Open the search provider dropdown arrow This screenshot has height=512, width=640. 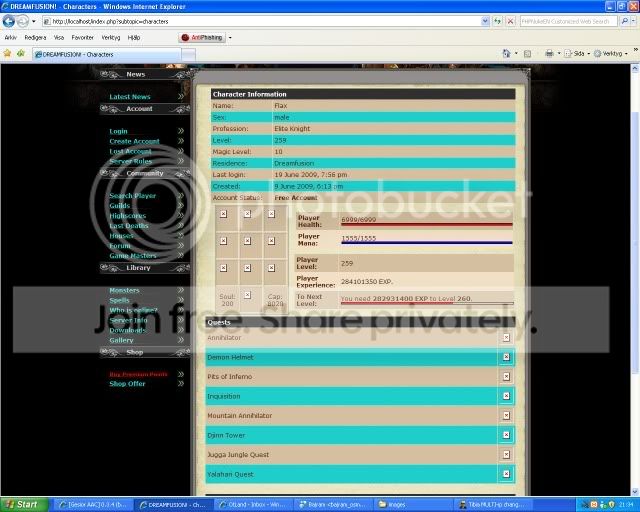click(x=634, y=21)
